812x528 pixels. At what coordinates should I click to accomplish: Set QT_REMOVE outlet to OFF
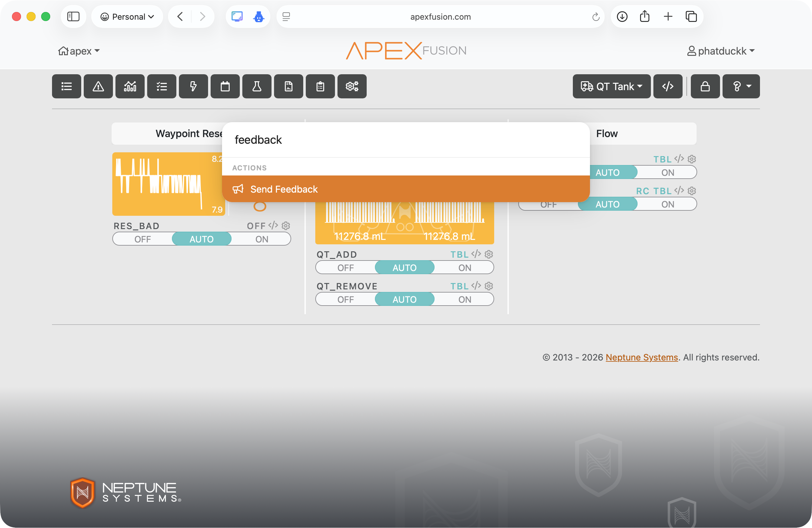(x=346, y=299)
